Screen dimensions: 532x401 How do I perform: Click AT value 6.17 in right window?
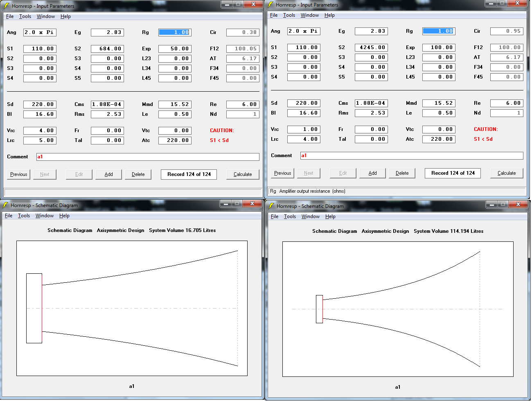click(x=507, y=57)
